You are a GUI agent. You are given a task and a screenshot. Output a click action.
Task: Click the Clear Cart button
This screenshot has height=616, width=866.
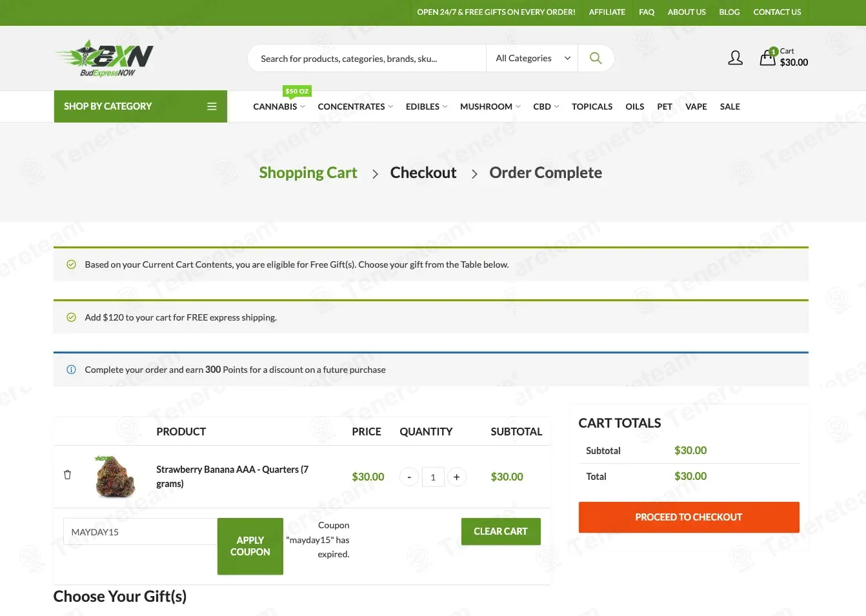[501, 532]
